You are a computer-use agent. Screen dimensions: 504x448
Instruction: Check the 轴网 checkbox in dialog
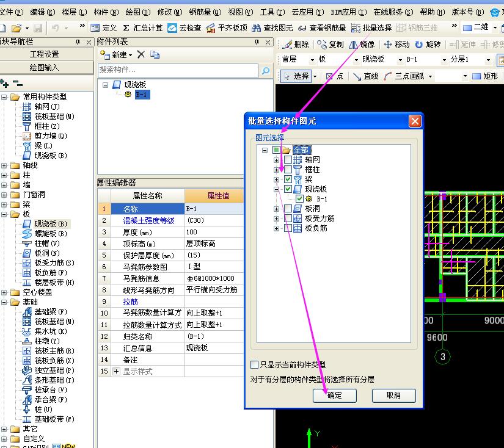tap(288, 160)
